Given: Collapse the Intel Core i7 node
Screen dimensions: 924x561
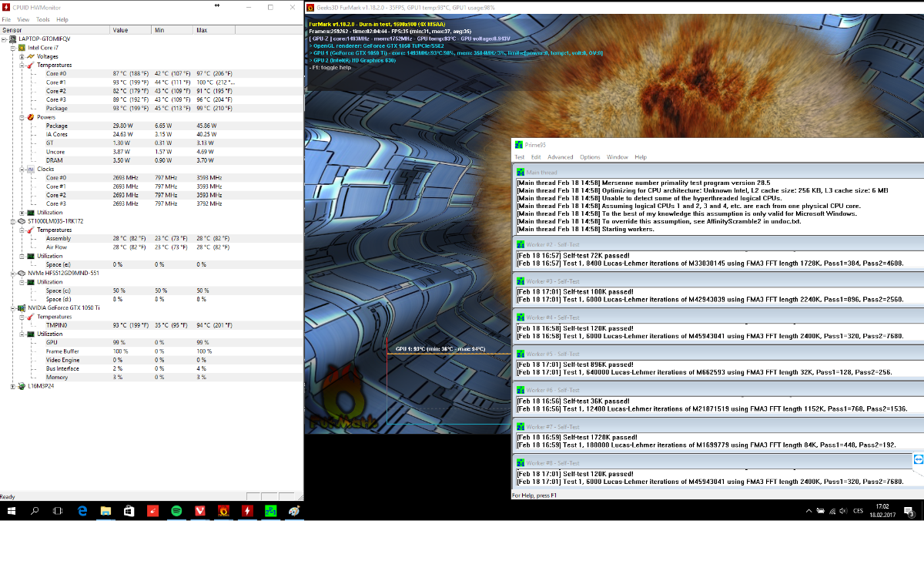Looking at the screenshot, I should (x=12, y=47).
